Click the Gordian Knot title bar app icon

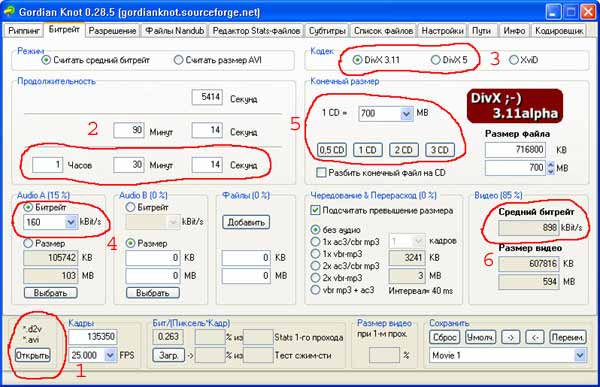(9, 11)
